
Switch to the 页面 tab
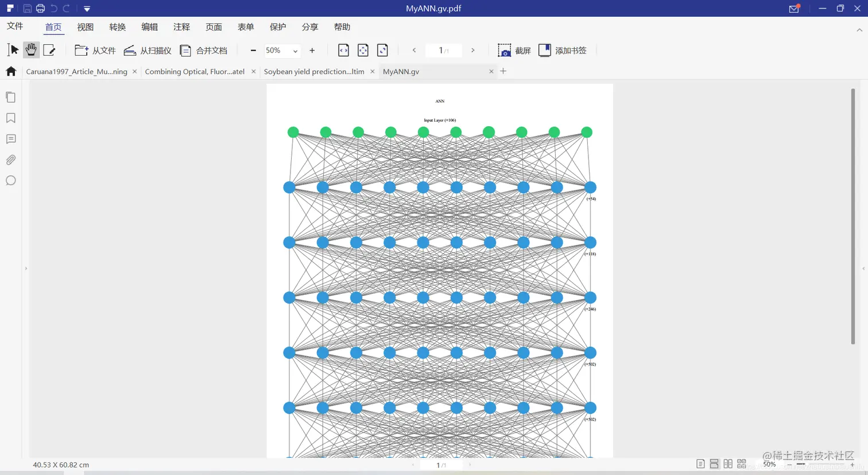[214, 27]
